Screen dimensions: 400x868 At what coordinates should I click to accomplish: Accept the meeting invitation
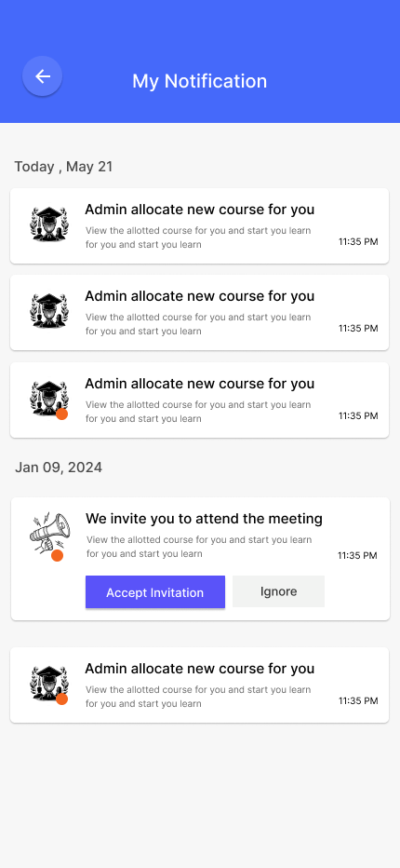coord(155,592)
